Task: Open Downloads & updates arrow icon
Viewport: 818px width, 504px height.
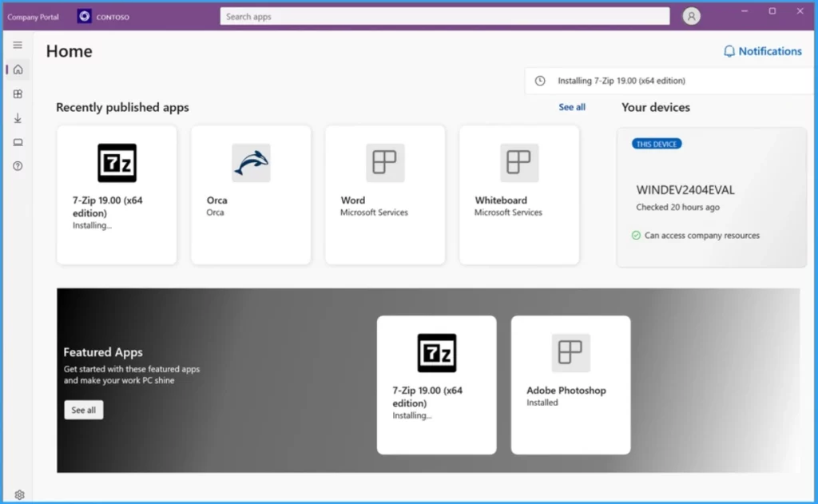Action: click(18, 118)
